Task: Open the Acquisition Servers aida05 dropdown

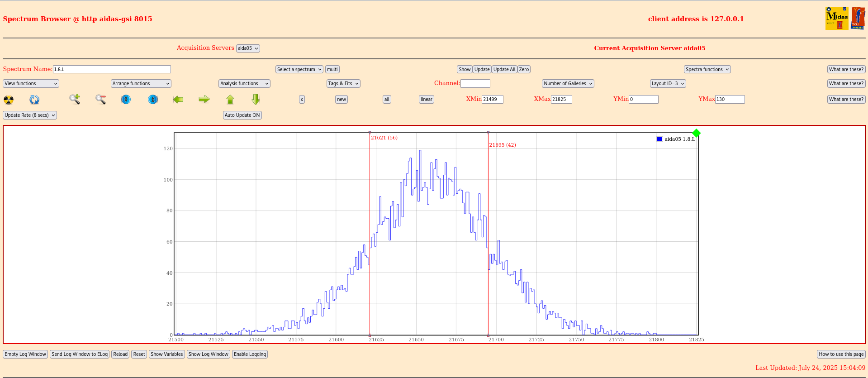Action: point(248,48)
